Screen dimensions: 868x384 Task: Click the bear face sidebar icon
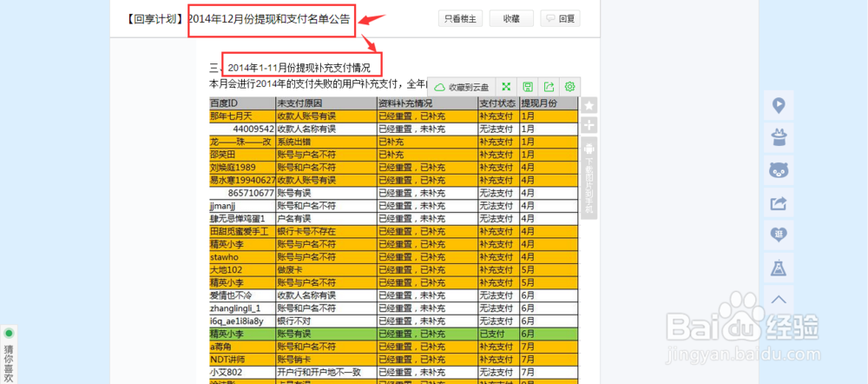point(779,170)
